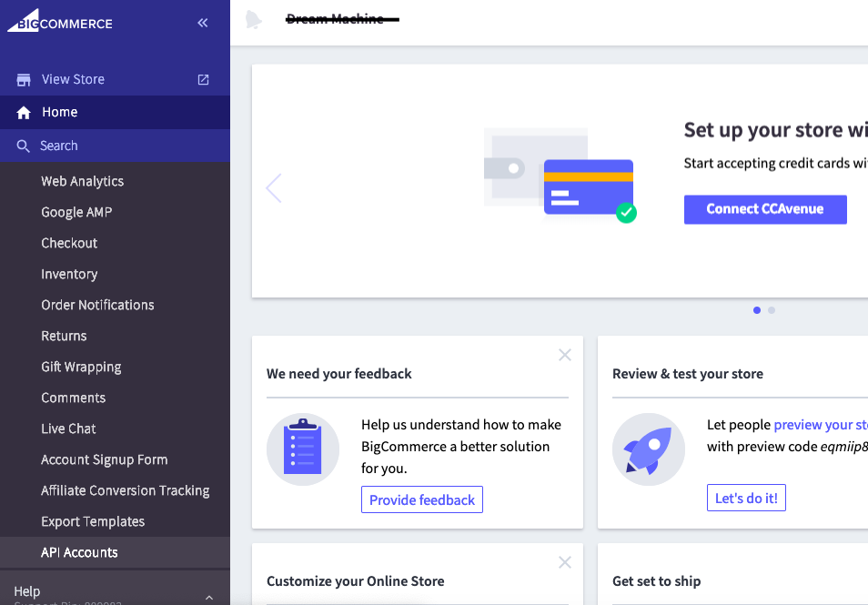Expand the Help menu chevron

coord(209,598)
